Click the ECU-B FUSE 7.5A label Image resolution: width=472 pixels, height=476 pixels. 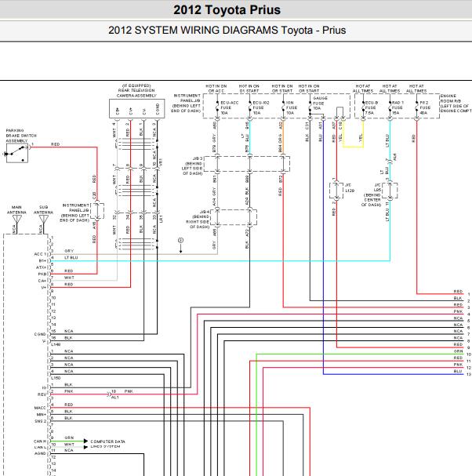click(x=372, y=107)
